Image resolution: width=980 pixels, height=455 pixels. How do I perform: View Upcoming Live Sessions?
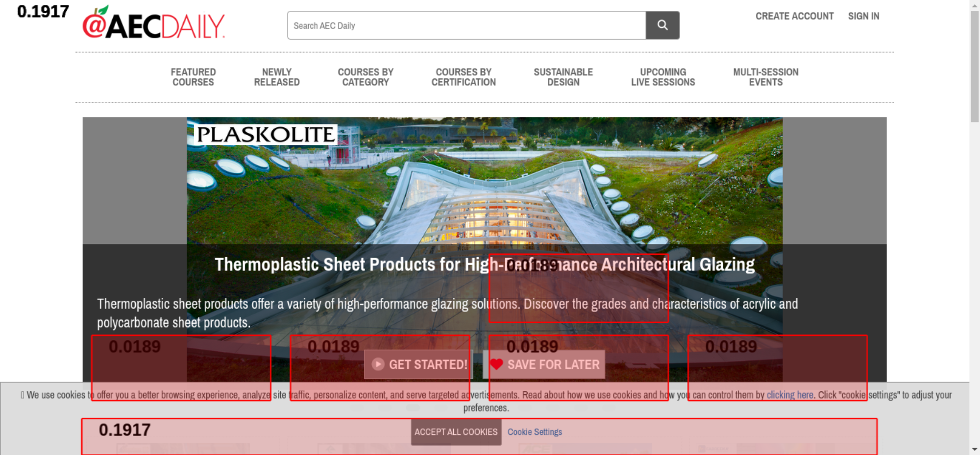[663, 77]
